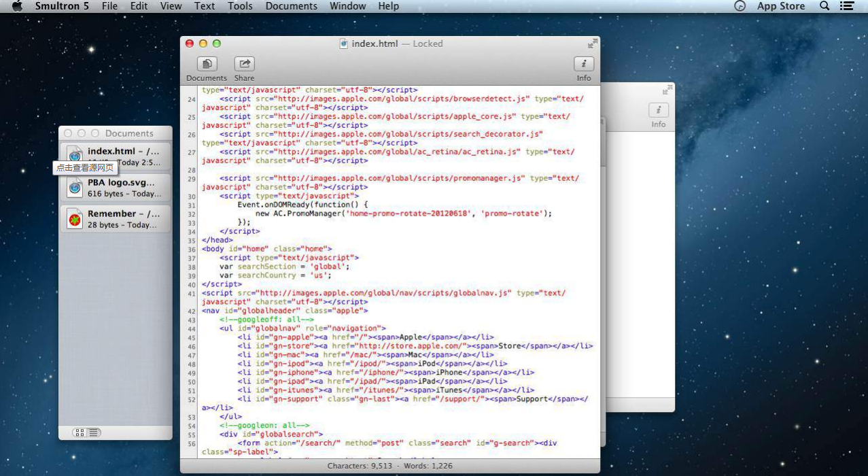Open the Edit menu
The width and height of the screenshot is (868, 476).
coord(139,6)
